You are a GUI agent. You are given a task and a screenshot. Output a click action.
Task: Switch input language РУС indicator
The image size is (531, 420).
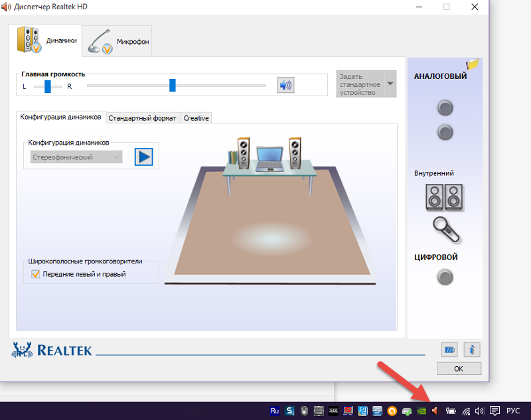coord(513,411)
